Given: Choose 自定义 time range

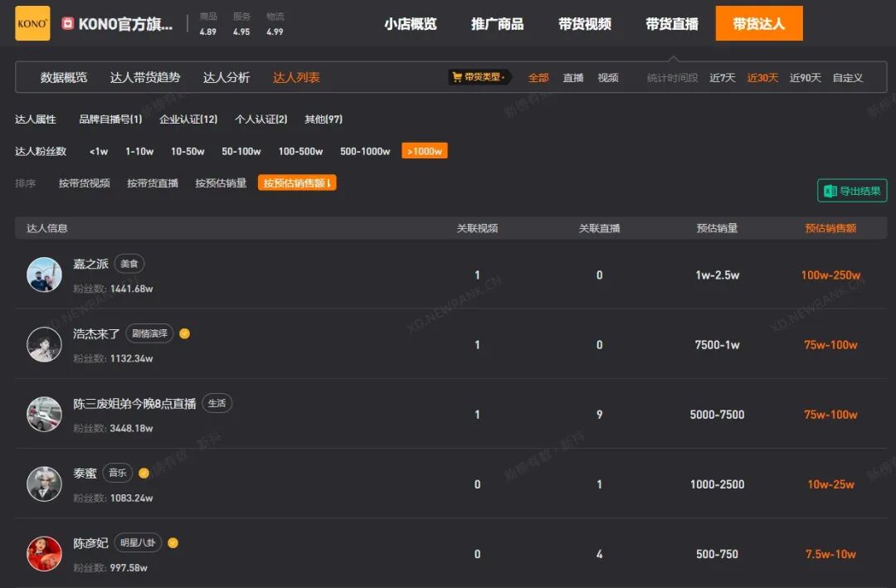Looking at the screenshot, I should click(x=847, y=78).
